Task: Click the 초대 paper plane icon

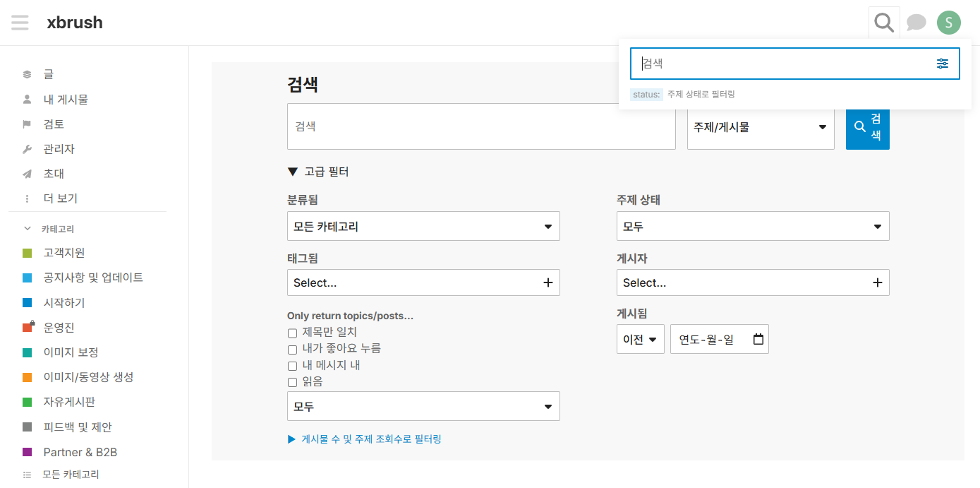Action: point(27,173)
